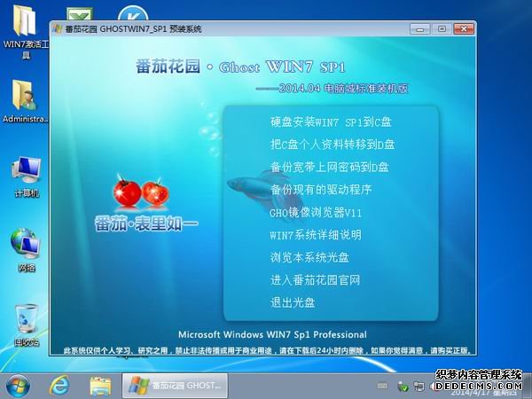Maximize the 番茄花园 window
Viewport: 532px width, 399px height.
[x=442, y=29]
